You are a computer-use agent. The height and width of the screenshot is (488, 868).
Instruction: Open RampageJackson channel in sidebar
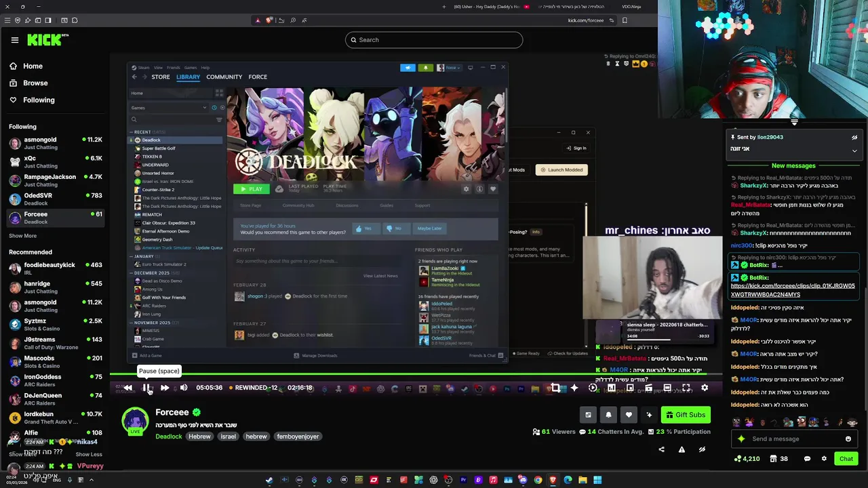pyautogui.click(x=54, y=180)
